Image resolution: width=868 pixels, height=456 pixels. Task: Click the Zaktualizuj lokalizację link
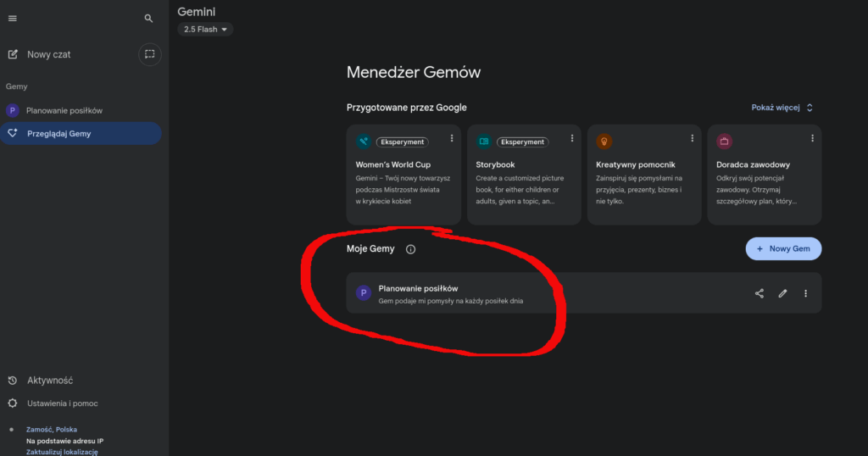point(62,452)
